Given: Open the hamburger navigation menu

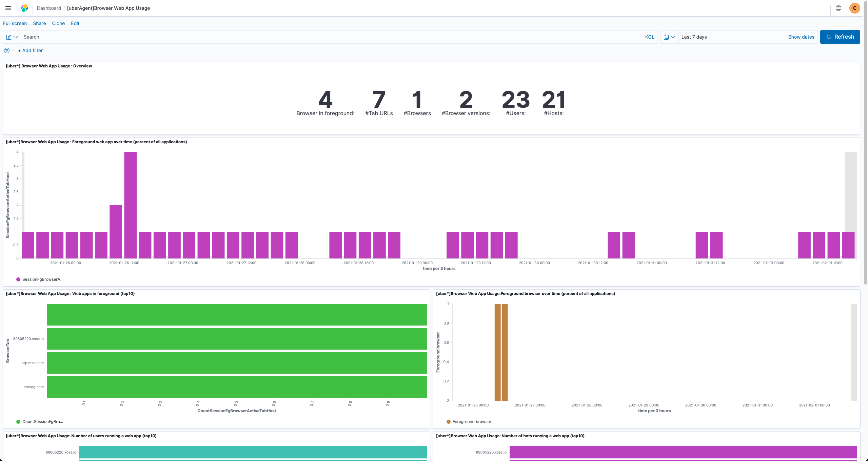Looking at the screenshot, I should [x=8, y=8].
